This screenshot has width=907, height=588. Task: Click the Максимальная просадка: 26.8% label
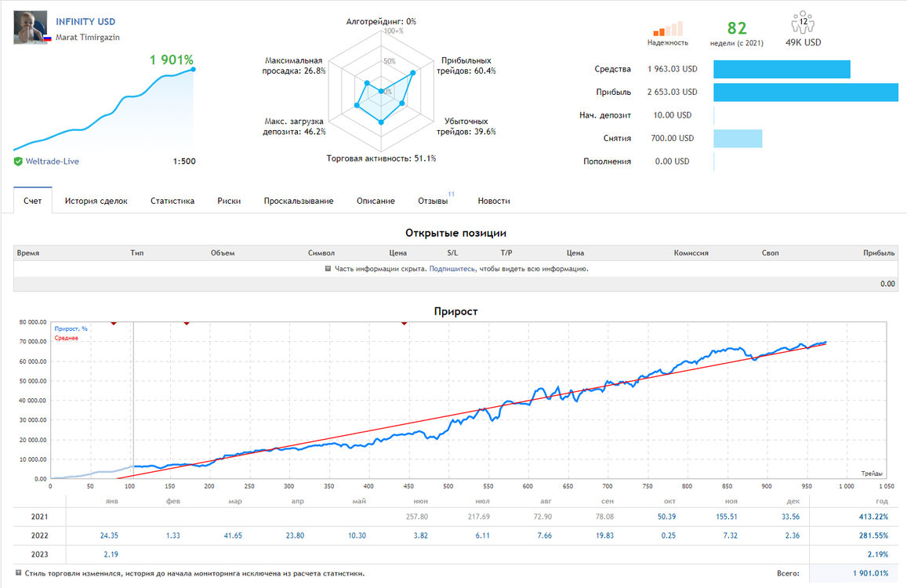(x=294, y=65)
